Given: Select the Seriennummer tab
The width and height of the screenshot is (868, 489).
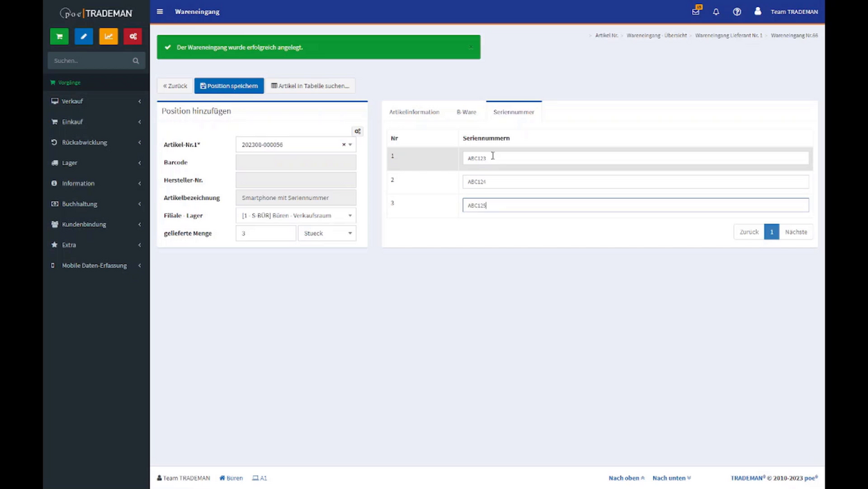Looking at the screenshot, I should pos(514,112).
